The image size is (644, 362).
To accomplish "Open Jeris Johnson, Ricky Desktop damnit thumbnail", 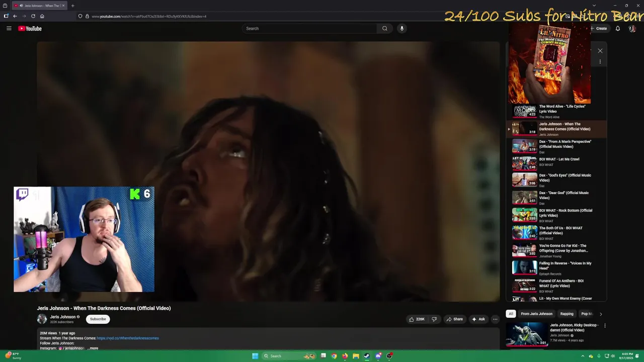I will (526, 334).
